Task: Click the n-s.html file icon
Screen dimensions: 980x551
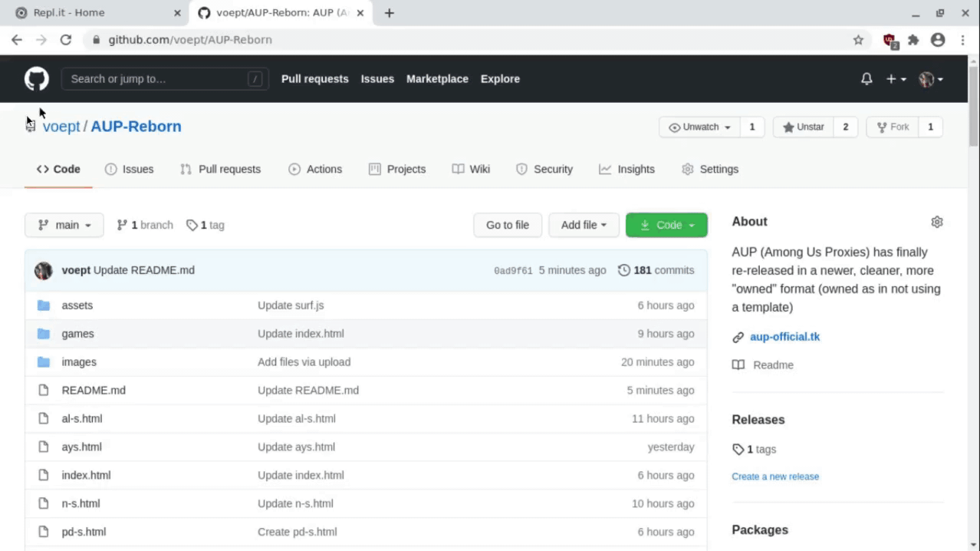Action: [x=44, y=504]
